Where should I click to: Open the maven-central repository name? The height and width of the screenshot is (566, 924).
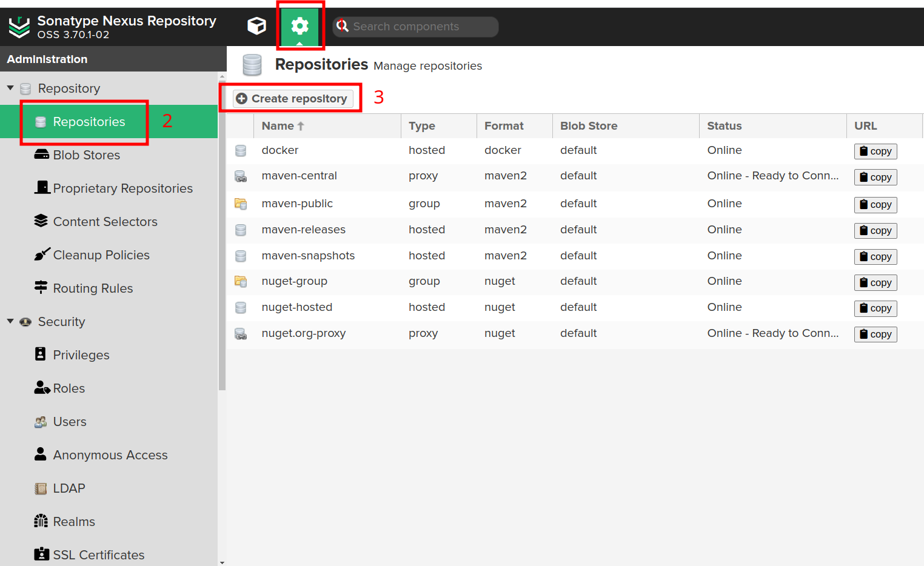tap(299, 176)
